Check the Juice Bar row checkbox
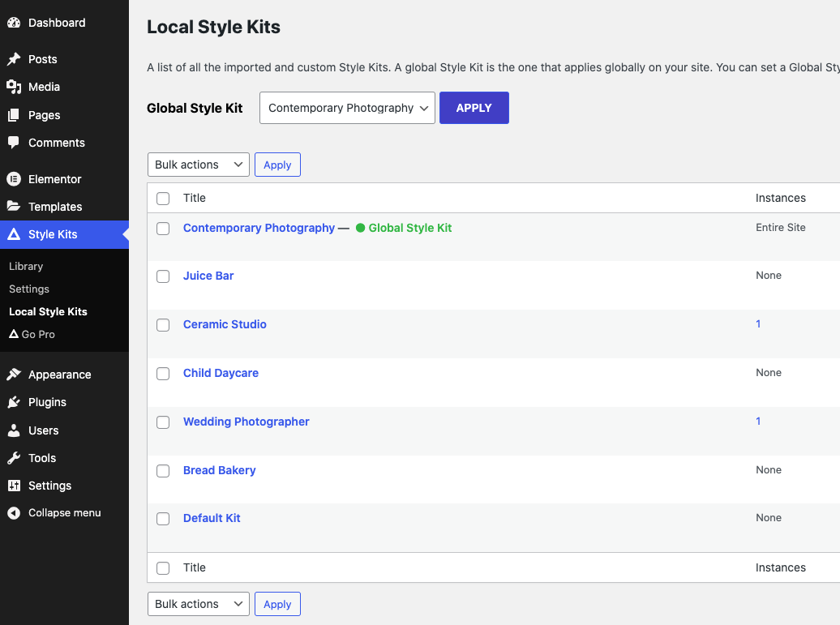Viewport: 840px width, 625px height. [x=163, y=276]
